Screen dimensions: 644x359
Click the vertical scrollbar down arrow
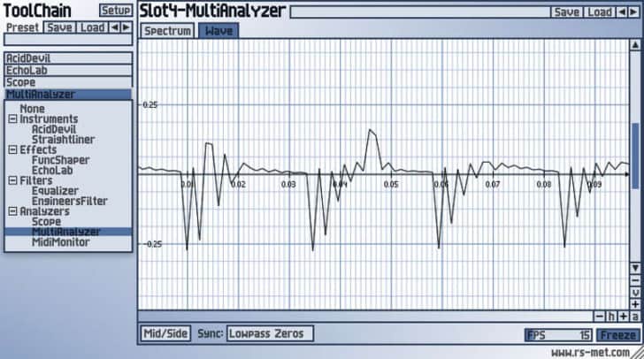click(635, 268)
